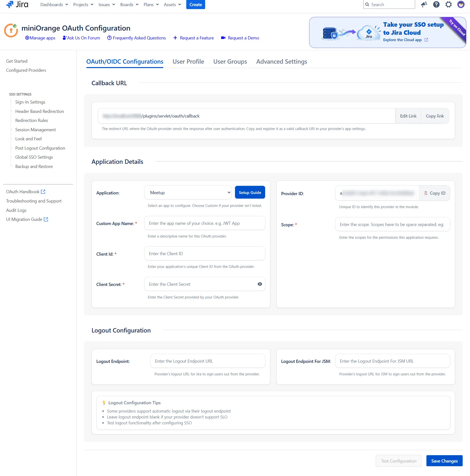This screenshot has height=476, width=470.
Task: Open the notifications megaphone icon
Action: [424, 4]
